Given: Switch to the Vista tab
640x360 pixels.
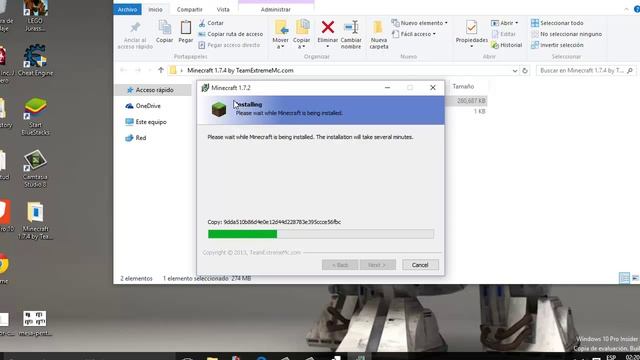Looking at the screenshot, I should [223, 9].
